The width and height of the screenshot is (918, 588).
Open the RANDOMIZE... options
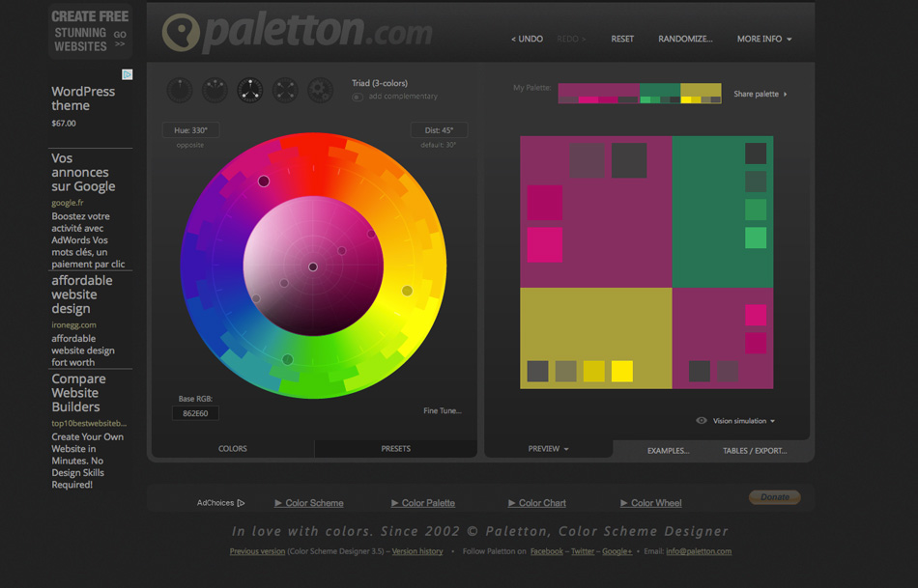tap(685, 39)
